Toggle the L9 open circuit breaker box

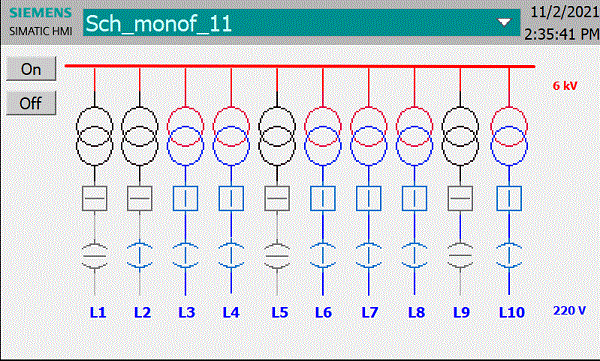(x=460, y=198)
